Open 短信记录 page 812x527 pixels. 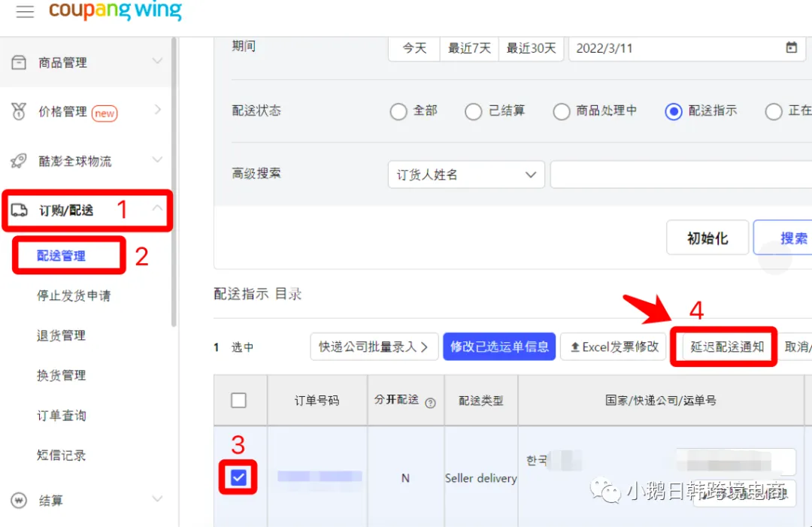coord(61,455)
